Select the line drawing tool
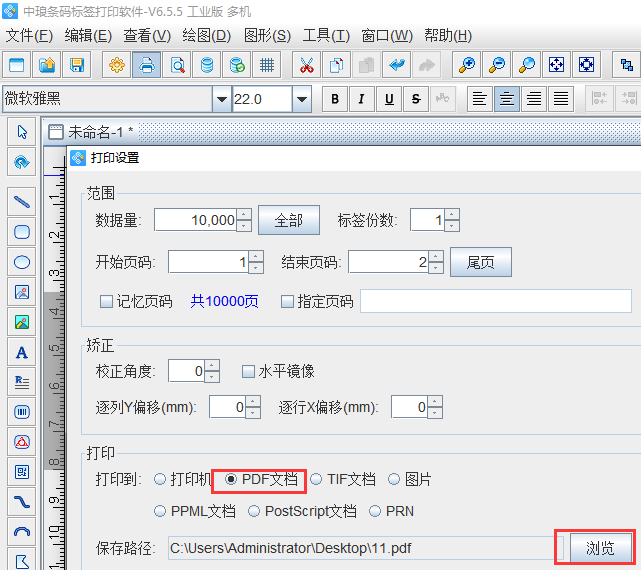Image resolution: width=641 pixels, height=570 pixels. click(x=22, y=202)
